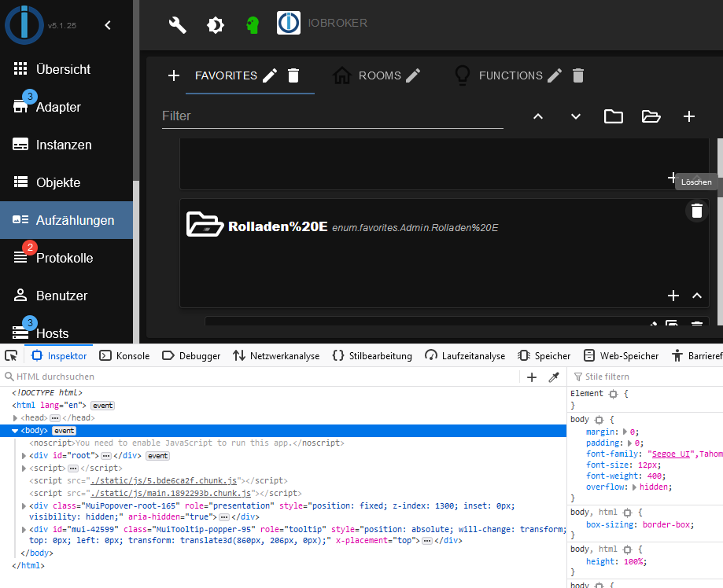
Task: Edit the ROOMS category with pencil icon
Action: [413, 75]
